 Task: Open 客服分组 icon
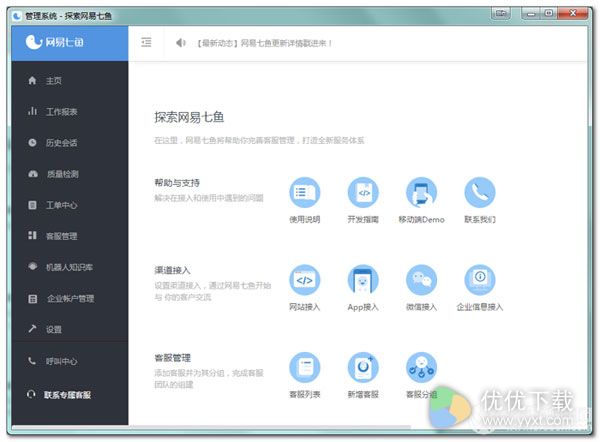tap(421, 367)
